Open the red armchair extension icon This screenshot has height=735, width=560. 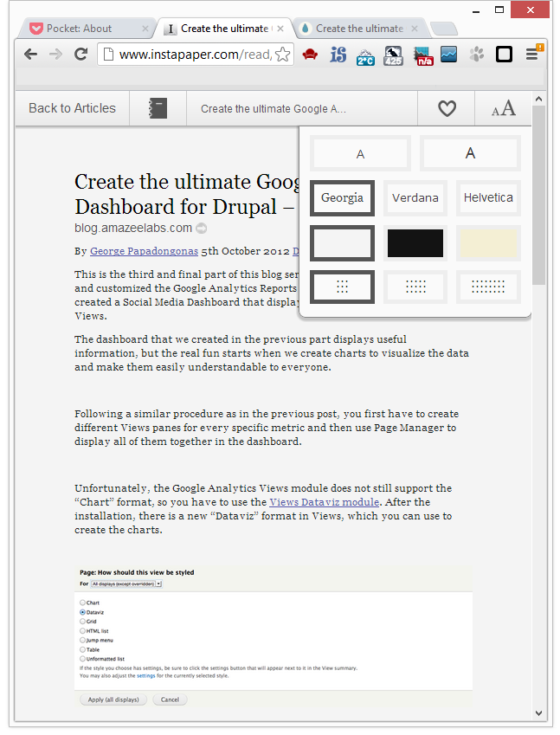coord(310,55)
